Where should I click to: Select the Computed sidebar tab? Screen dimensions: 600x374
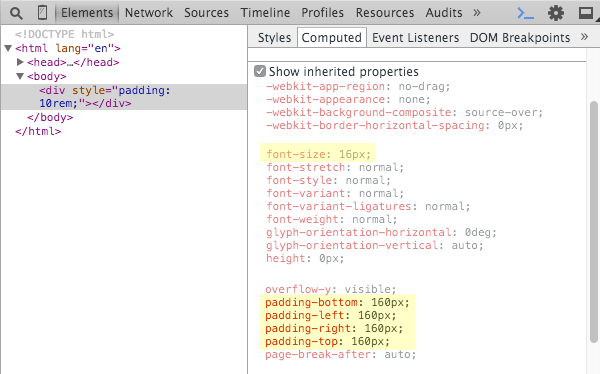coord(331,38)
